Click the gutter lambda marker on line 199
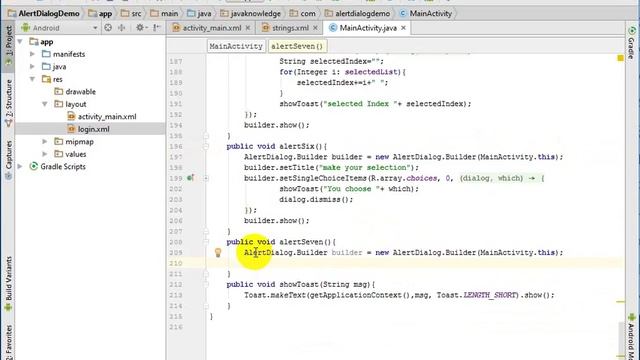Screen dimensions: 640x360 (191, 178)
